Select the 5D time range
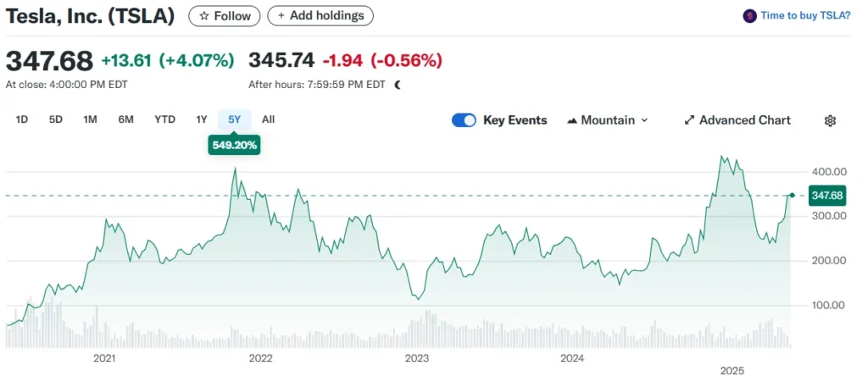This screenshot has height=382, width=868. [x=56, y=119]
